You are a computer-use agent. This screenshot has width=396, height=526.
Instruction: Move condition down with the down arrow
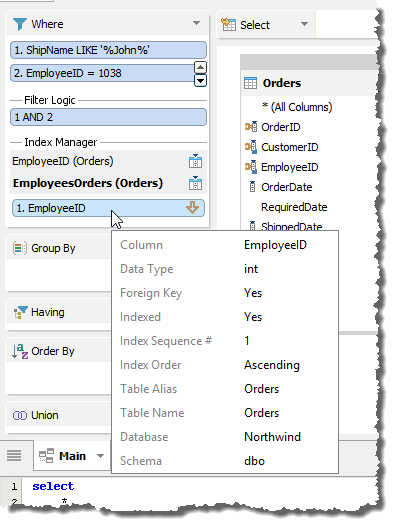200,81
